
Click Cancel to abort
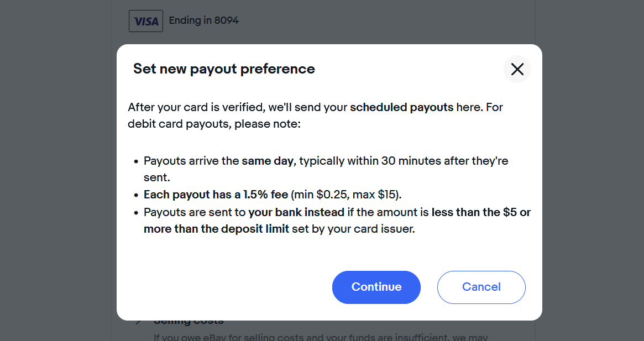tap(480, 287)
